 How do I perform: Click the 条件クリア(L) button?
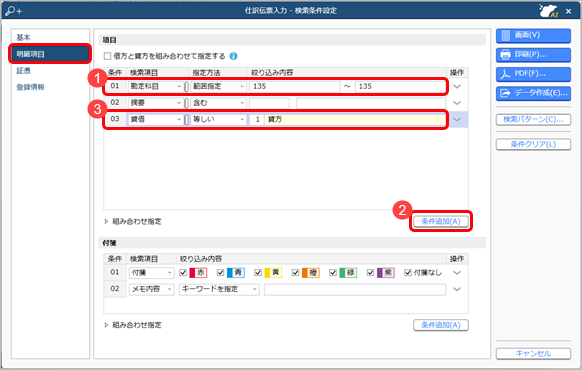(533, 144)
